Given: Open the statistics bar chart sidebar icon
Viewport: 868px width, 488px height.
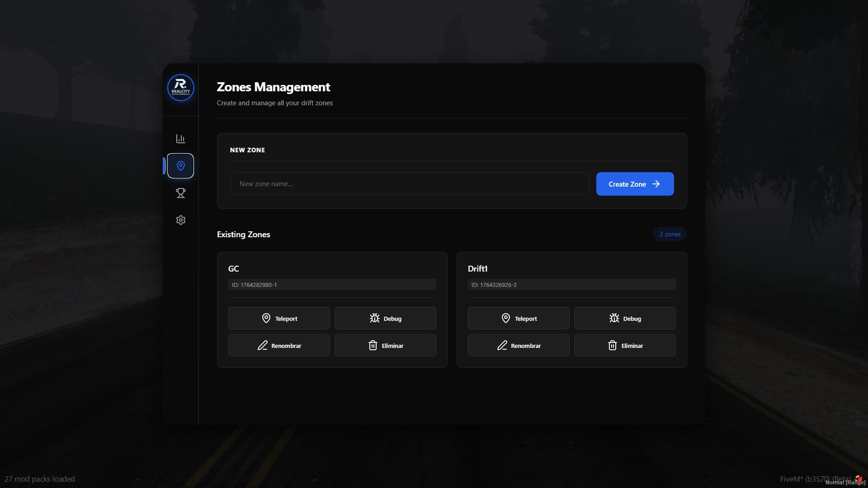Looking at the screenshot, I should 180,139.
